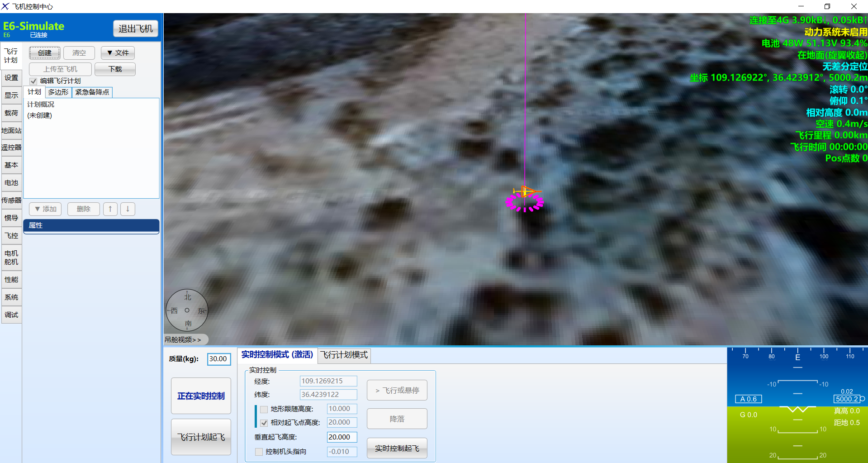Expand the 吊舱视频 panel
The width and height of the screenshot is (868, 463).
coord(183,340)
